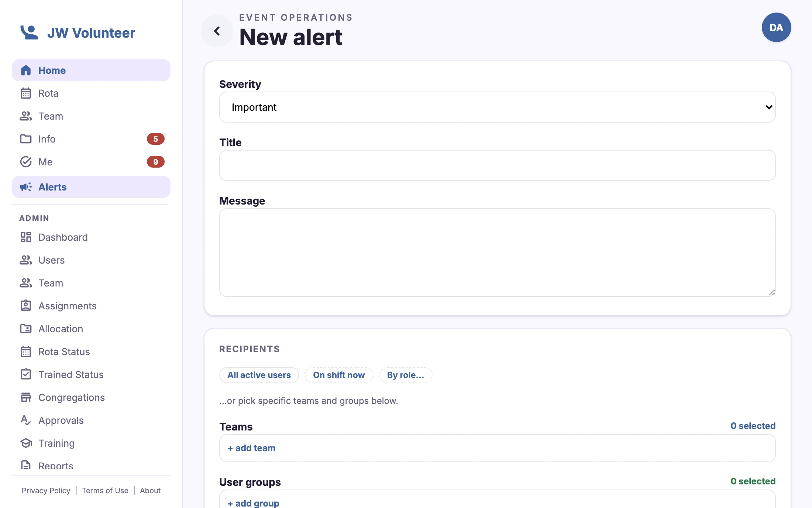Open the Assignments menu item label
812x508 pixels.
(x=68, y=306)
